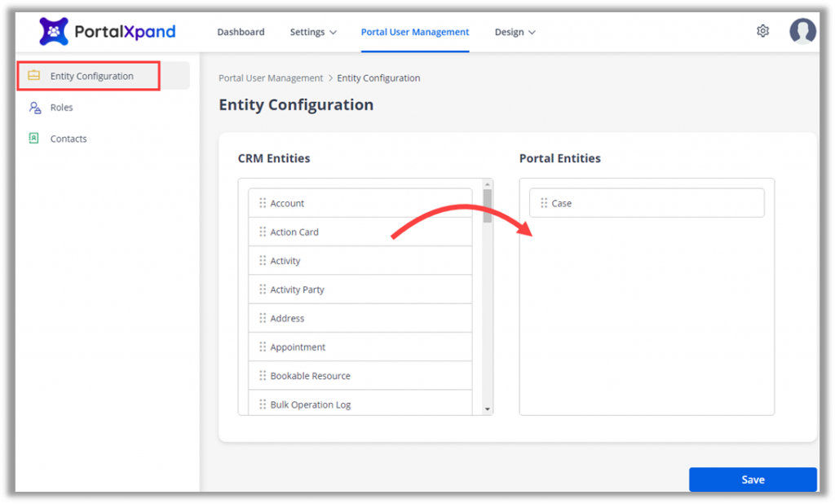The width and height of the screenshot is (835, 504).
Task: Select the Action Card entity row
Action: click(360, 232)
